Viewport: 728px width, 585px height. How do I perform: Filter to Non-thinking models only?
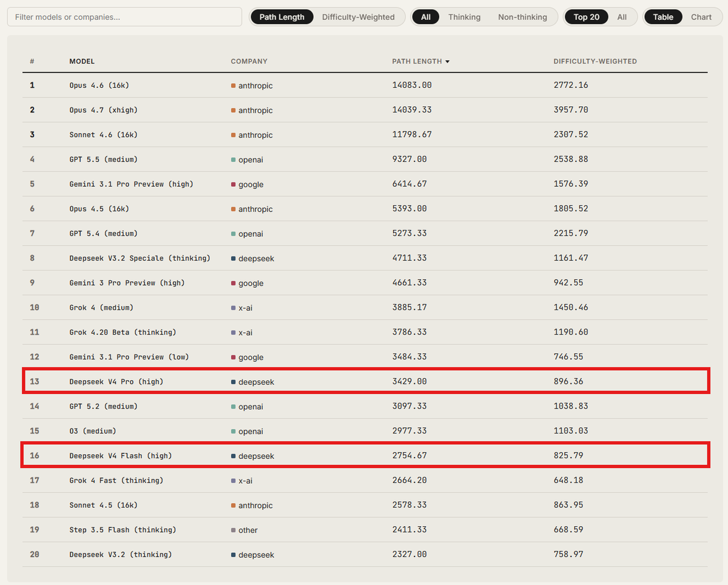(523, 17)
